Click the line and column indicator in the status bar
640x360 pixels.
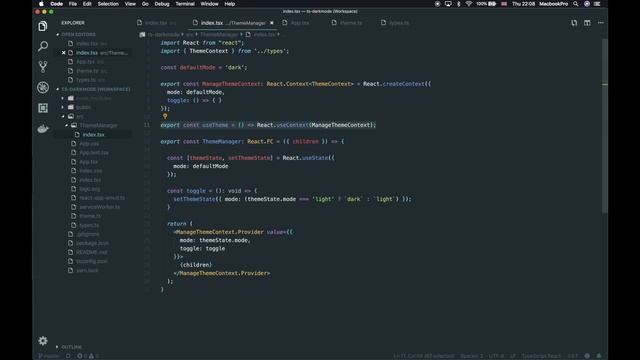[424, 356]
